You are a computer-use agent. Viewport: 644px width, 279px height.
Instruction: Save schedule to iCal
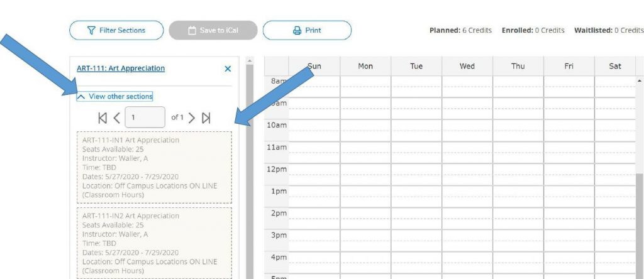point(213,30)
